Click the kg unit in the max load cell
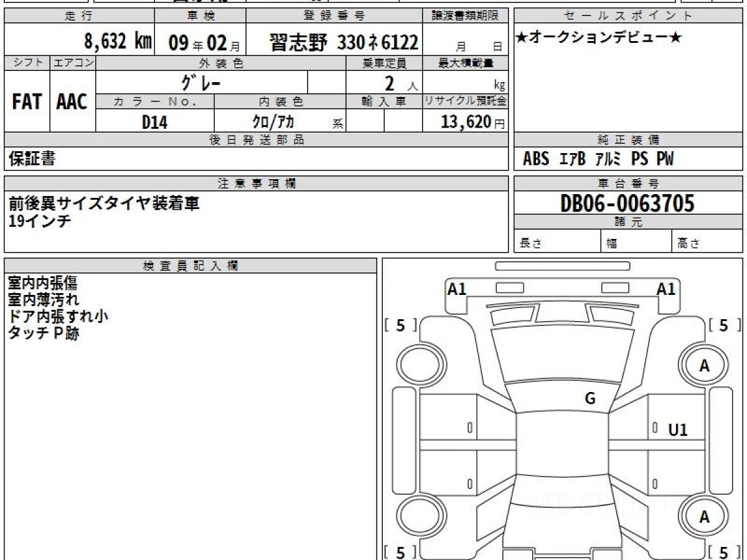This screenshot has width=747, height=560. pyautogui.click(x=499, y=86)
